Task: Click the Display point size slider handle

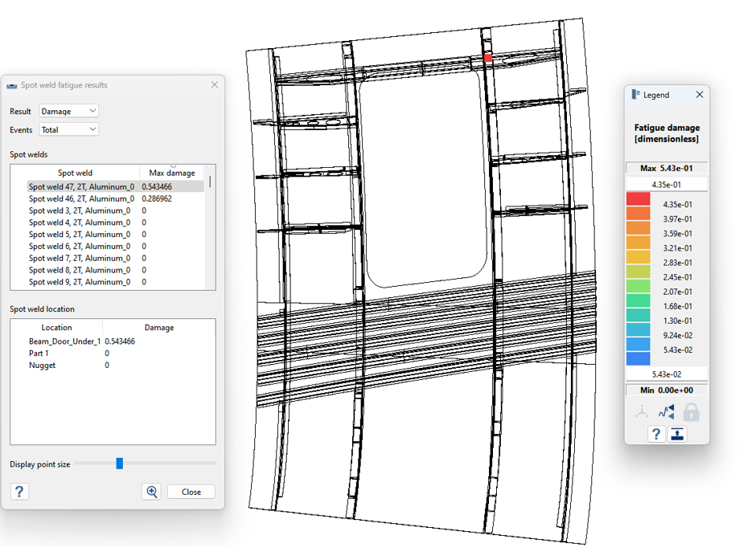Action: point(120,464)
